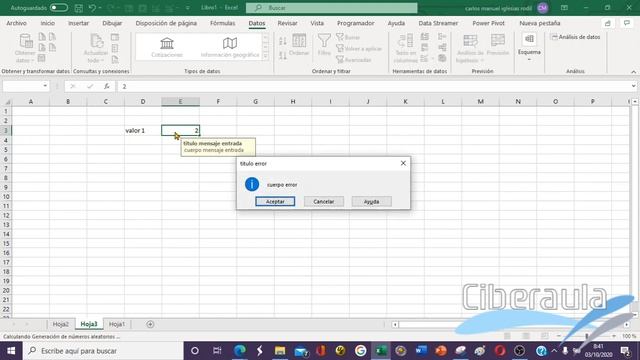Click the cancel entry X icon
The width and height of the screenshot is (640, 360).
pos(72,86)
